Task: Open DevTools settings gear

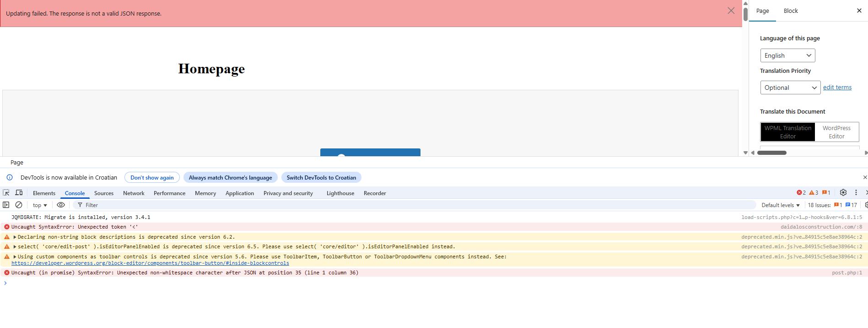Action: click(x=843, y=192)
